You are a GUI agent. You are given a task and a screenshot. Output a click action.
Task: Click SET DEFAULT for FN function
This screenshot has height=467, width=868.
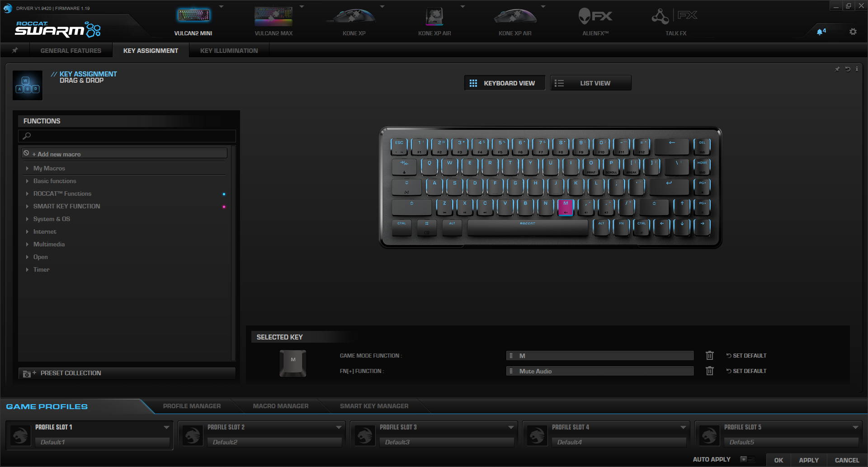(x=746, y=371)
